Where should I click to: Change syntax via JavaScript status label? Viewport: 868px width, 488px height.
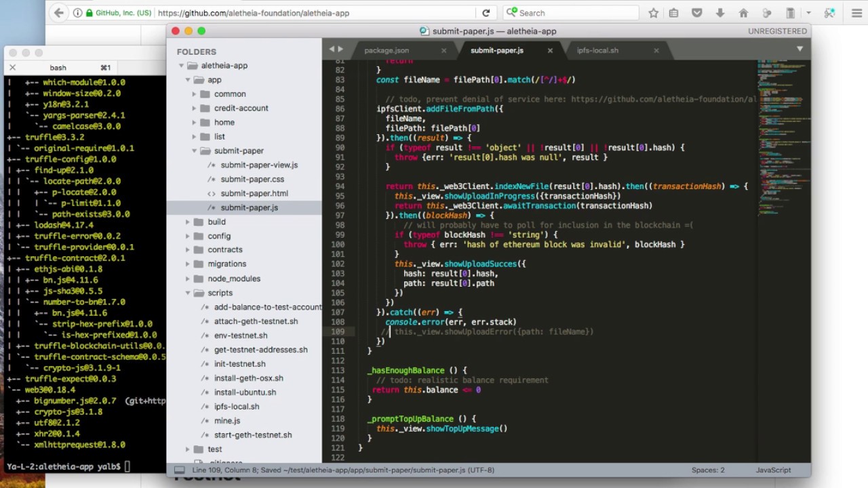(x=773, y=470)
